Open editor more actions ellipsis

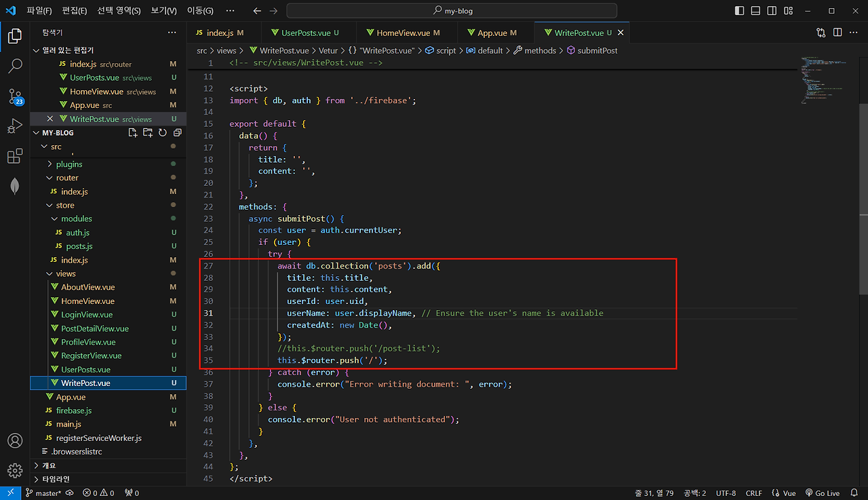[854, 33]
